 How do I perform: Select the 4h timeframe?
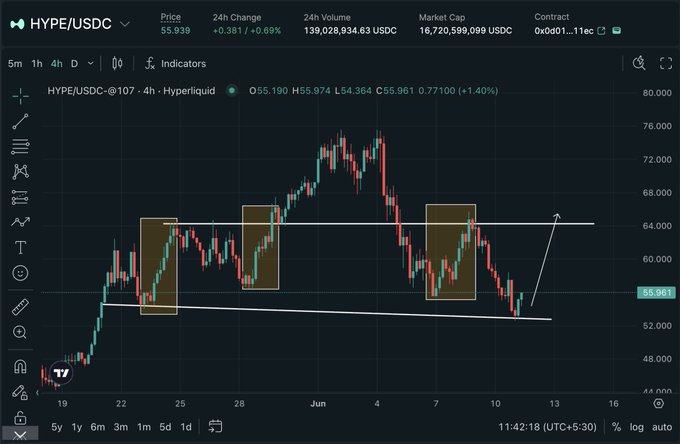(x=56, y=63)
